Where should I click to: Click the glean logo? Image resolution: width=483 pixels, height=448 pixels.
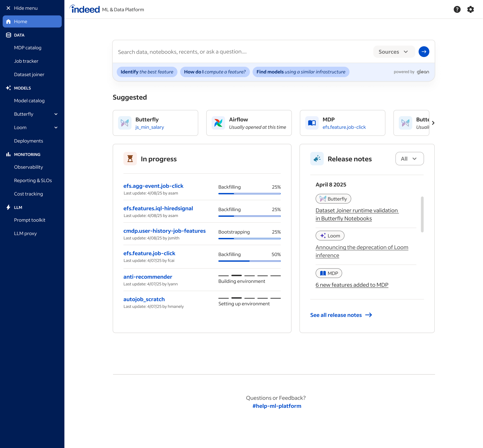click(423, 72)
